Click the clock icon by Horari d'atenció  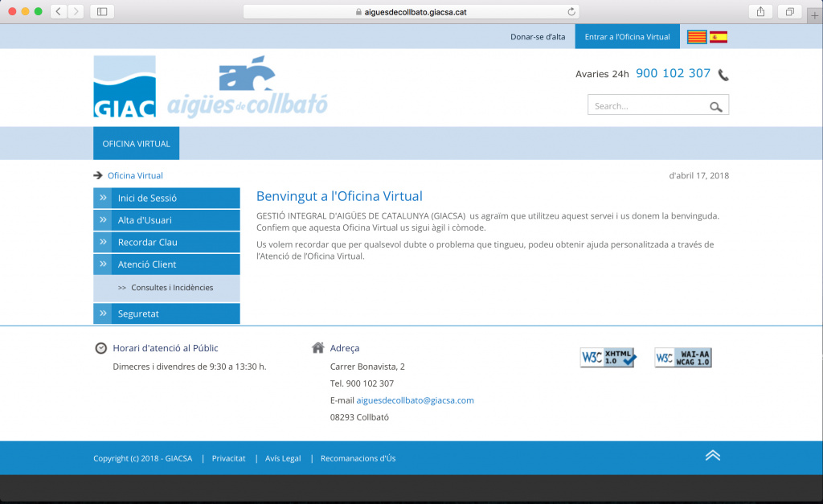(100, 348)
